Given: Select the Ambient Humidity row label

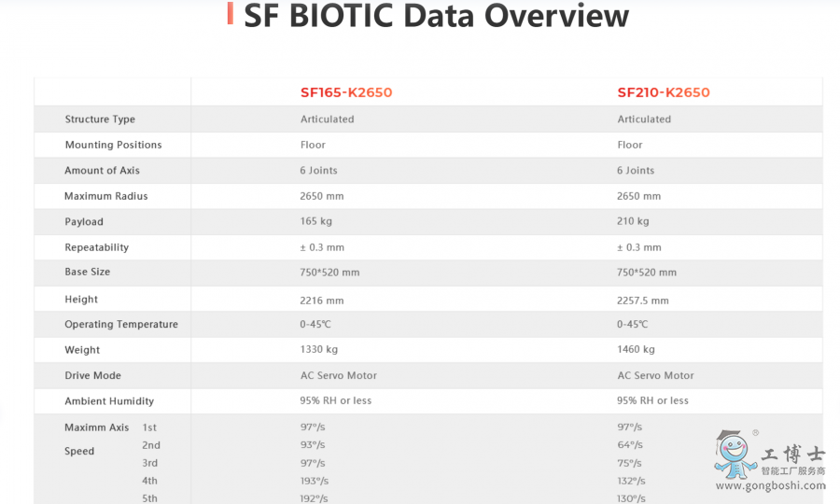Looking at the screenshot, I should point(109,401).
